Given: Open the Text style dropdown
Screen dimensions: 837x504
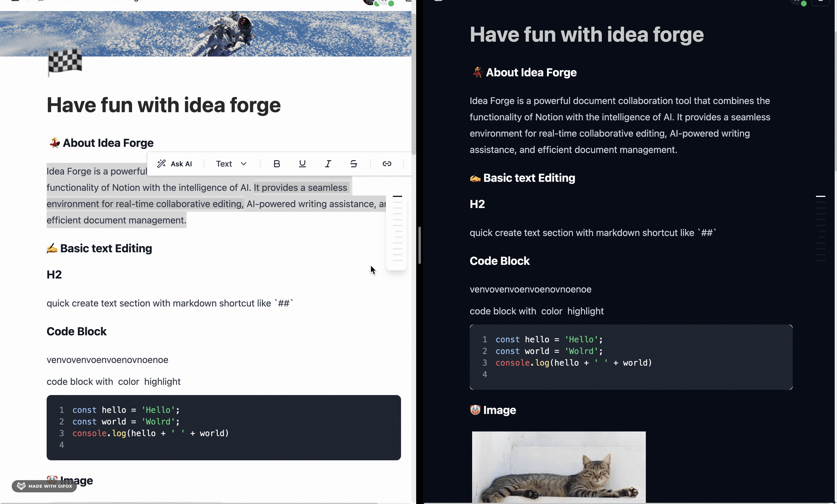Looking at the screenshot, I should click(x=231, y=164).
